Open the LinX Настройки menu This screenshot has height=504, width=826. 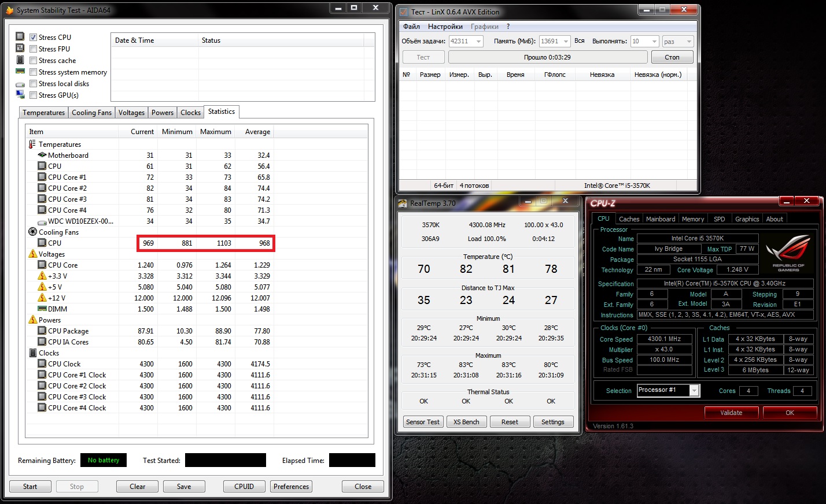click(x=445, y=27)
